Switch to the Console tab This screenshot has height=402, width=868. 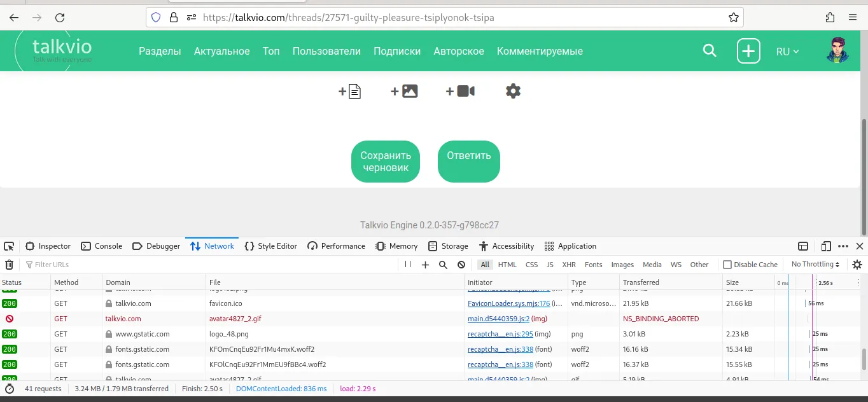tap(102, 246)
